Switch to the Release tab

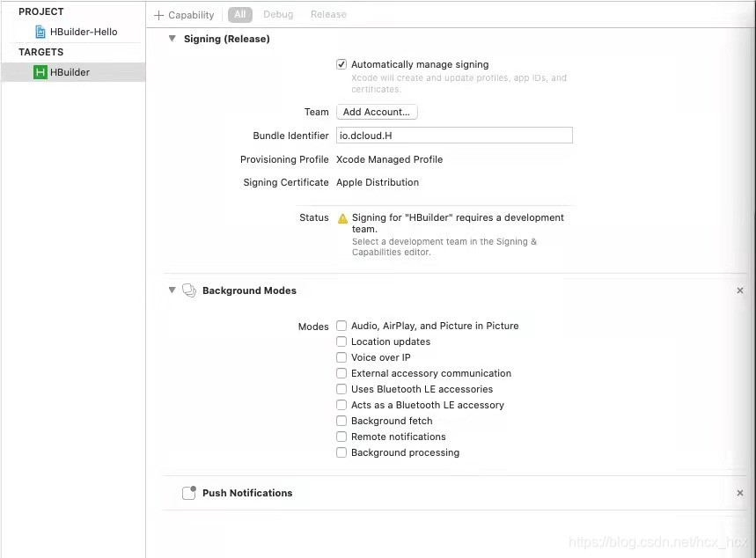tap(328, 14)
